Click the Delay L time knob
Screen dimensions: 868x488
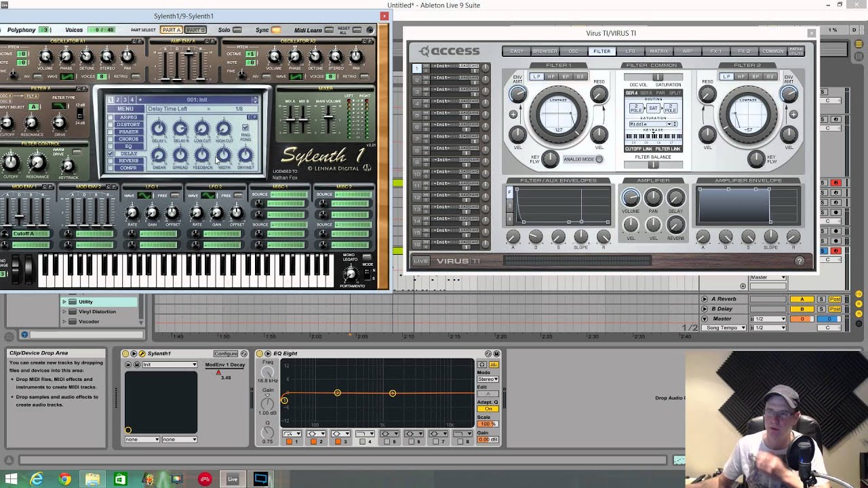click(x=159, y=128)
